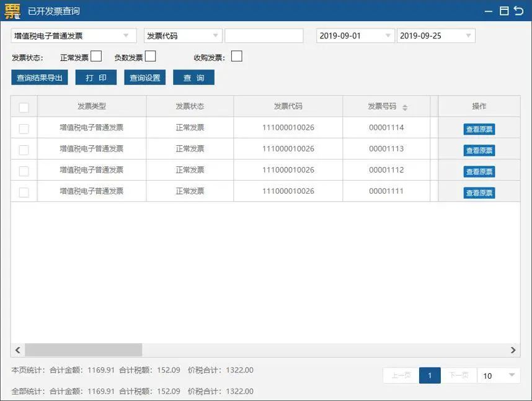Enable the 收购发票 checkbox
Image resolution: width=532 pixels, height=401 pixels.
coord(236,56)
